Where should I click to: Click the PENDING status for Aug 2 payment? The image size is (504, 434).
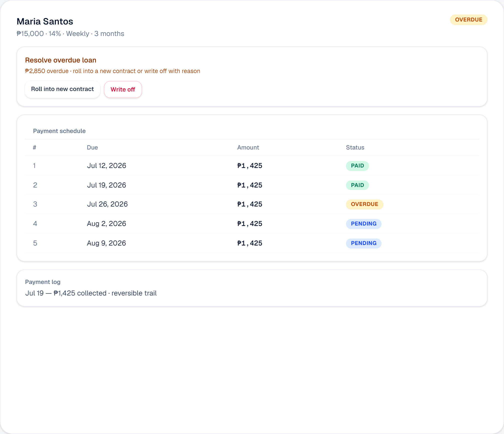click(363, 224)
